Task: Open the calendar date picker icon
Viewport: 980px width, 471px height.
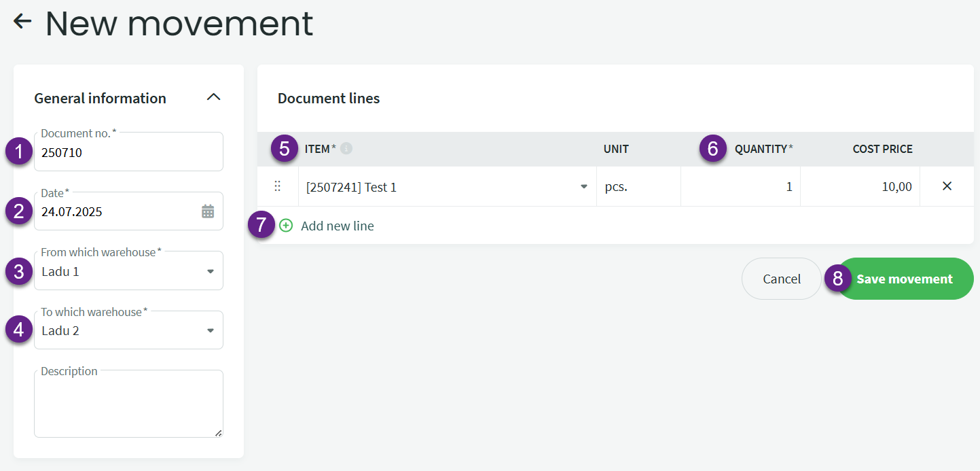Action: click(208, 211)
